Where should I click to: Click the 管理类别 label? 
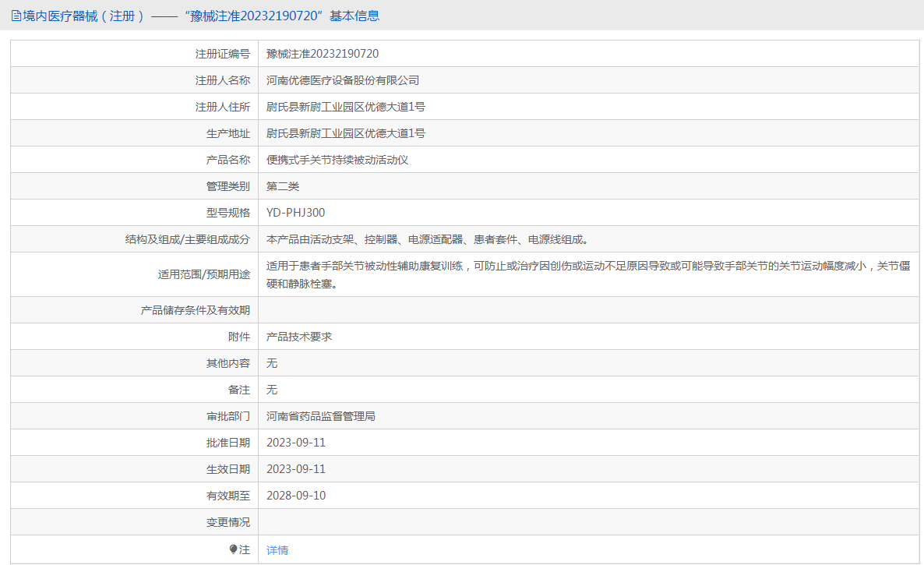point(228,186)
